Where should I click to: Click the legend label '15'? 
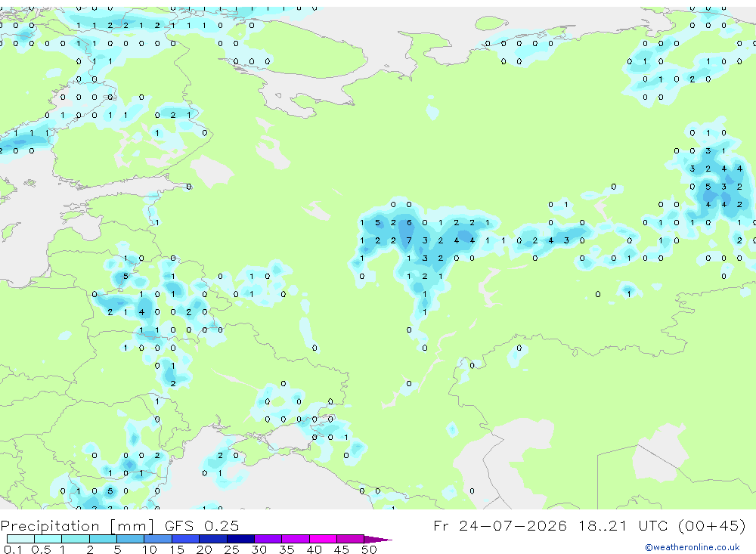click(177, 549)
